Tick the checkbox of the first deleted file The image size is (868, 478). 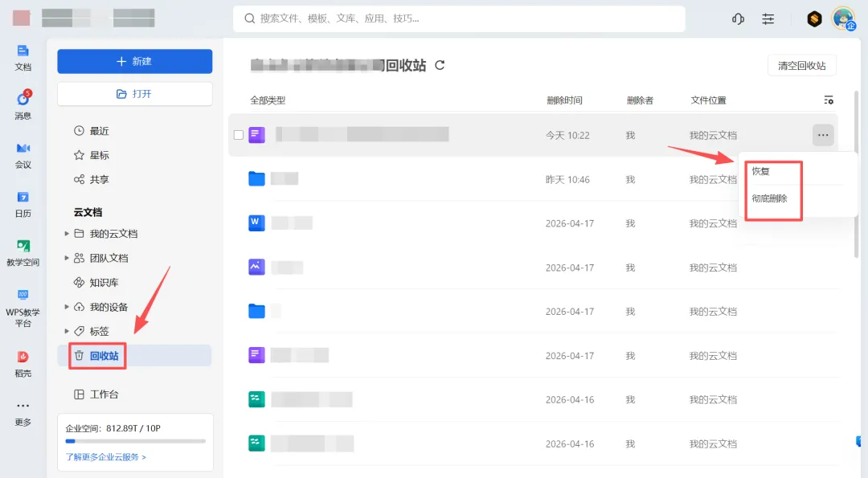tap(239, 135)
